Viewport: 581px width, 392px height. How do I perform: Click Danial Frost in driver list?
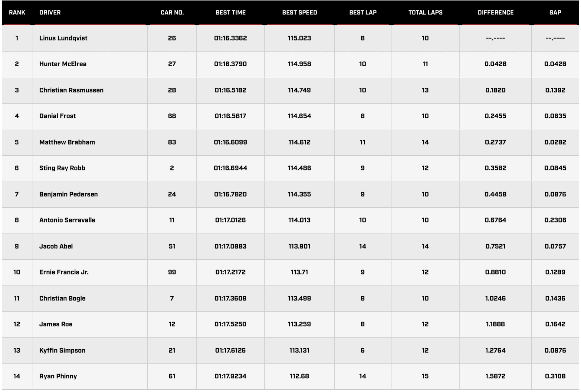(57, 116)
